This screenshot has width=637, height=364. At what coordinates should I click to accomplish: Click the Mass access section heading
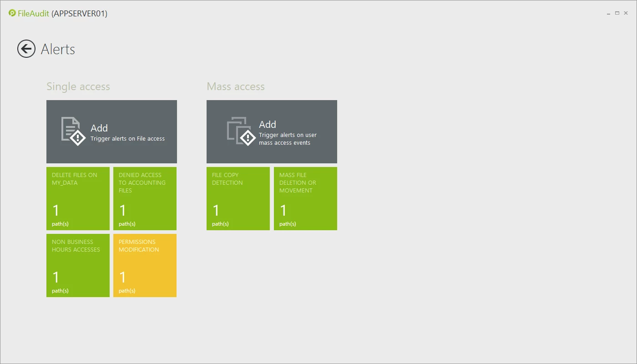[x=236, y=86]
